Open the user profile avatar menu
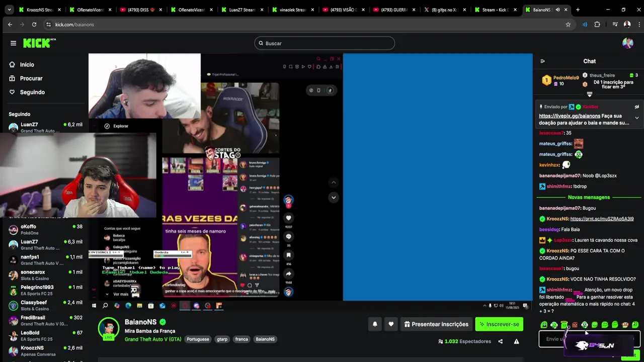Image resolution: width=644 pixels, height=362 pixels. point(627,43)
